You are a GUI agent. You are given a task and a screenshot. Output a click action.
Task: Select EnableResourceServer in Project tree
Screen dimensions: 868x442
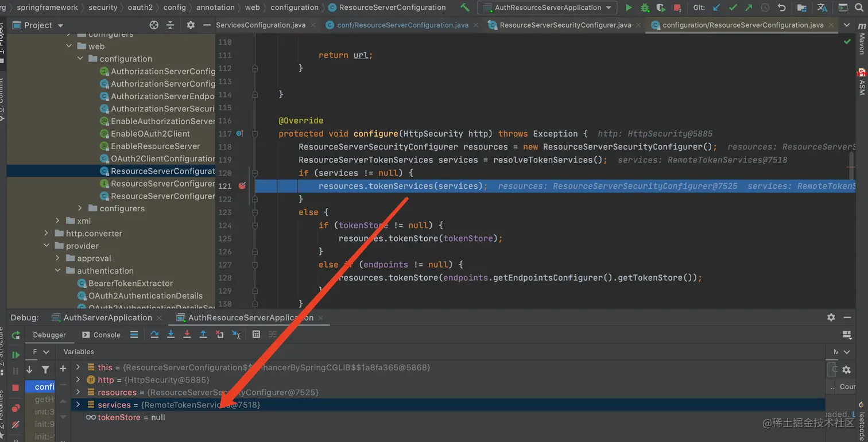[155, 146]
